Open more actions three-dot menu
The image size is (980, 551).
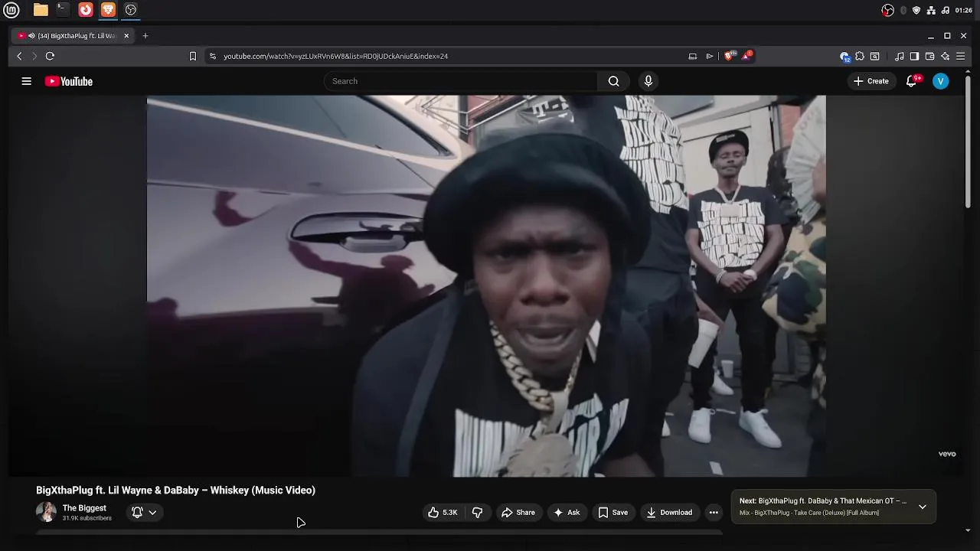coord(714,513)
